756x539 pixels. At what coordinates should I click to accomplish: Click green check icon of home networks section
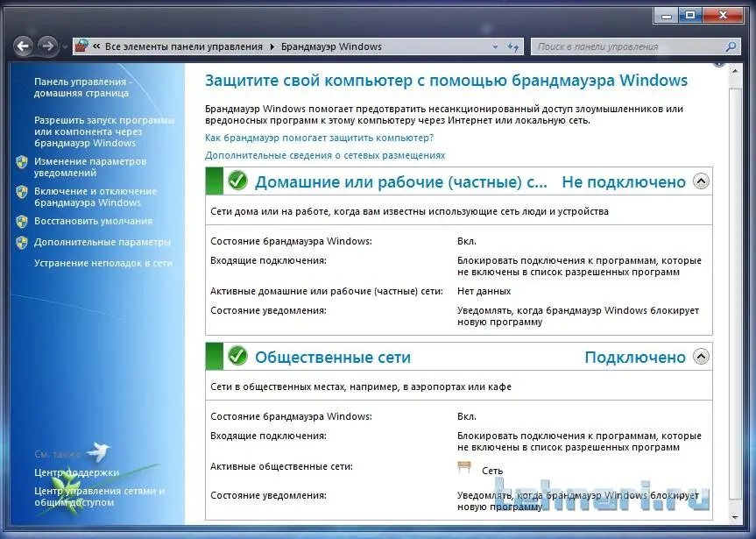pos(237,181)
